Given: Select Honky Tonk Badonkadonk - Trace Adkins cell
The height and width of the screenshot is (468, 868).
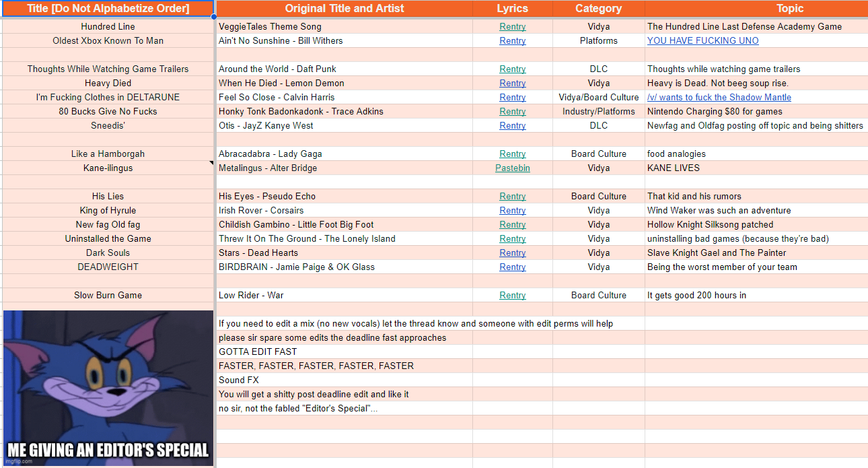Looking at the screenshot, I should tap(344, 112).
